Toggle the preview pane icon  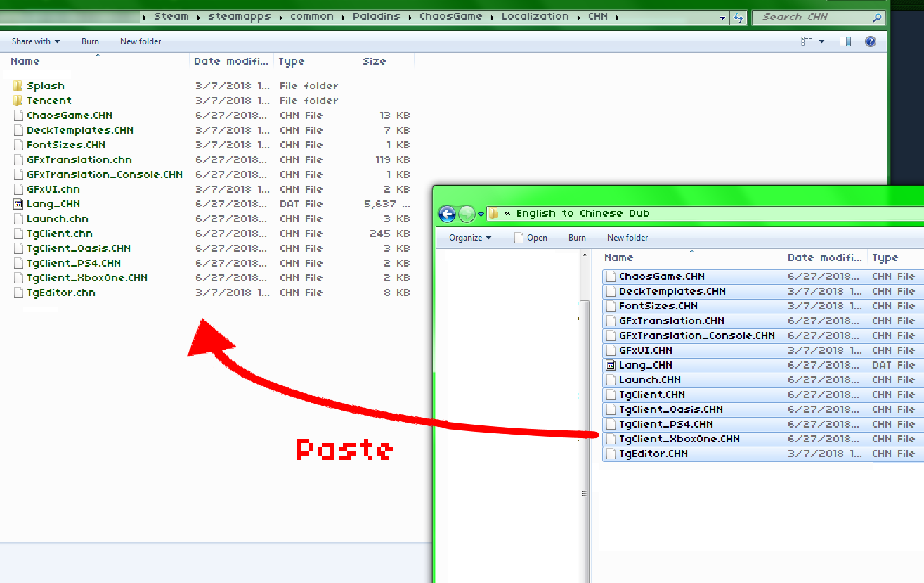tap(845, 41)
